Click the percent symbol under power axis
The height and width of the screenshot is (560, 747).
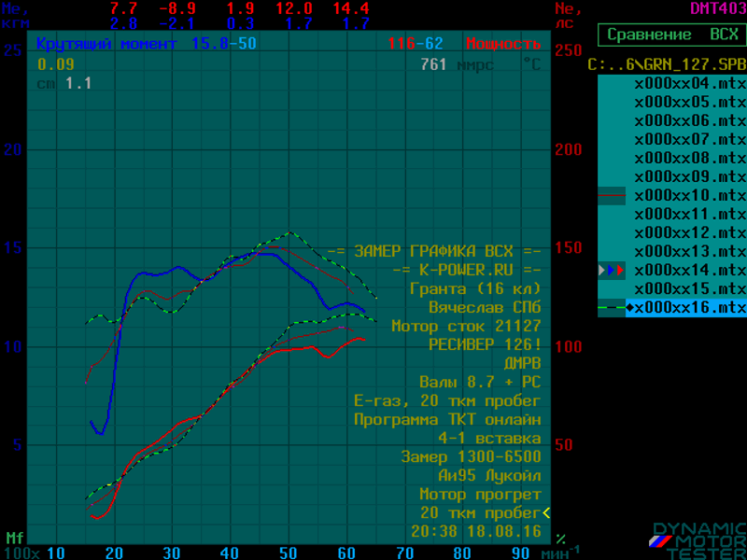(561, 539)
